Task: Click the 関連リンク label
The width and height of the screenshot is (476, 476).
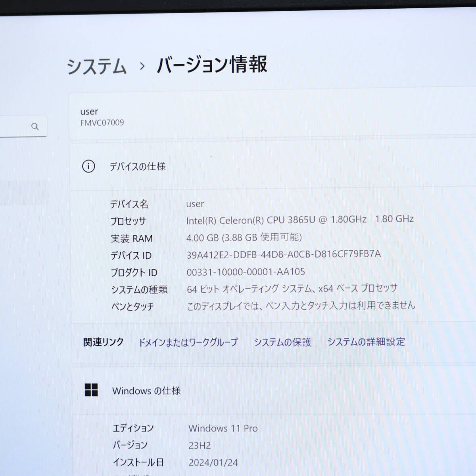Action: coord(103,342)
